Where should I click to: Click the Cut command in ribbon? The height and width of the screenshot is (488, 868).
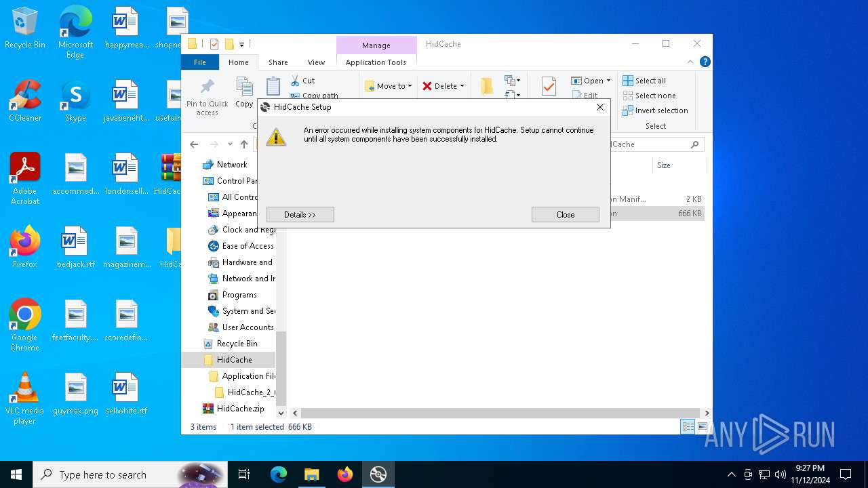tap(303, 81)
